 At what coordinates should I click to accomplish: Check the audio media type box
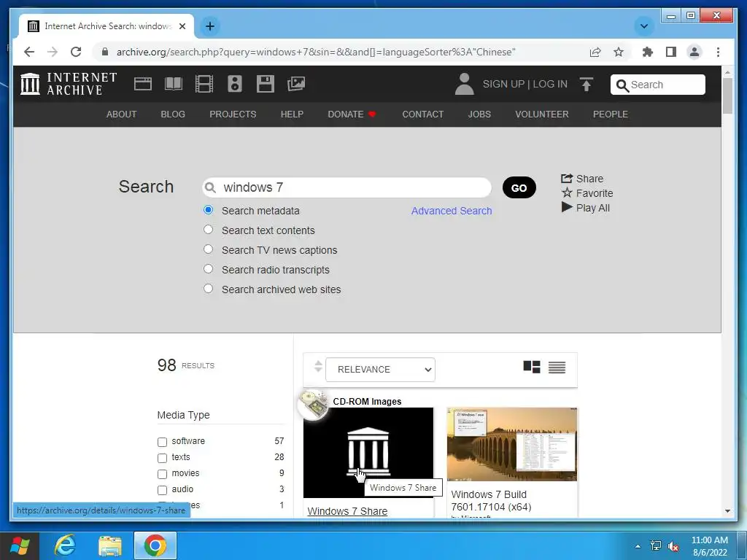point(162,490)
